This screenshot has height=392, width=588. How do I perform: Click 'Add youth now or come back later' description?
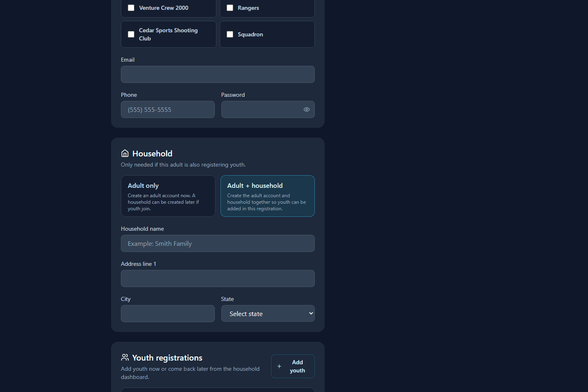coord(190,373)
